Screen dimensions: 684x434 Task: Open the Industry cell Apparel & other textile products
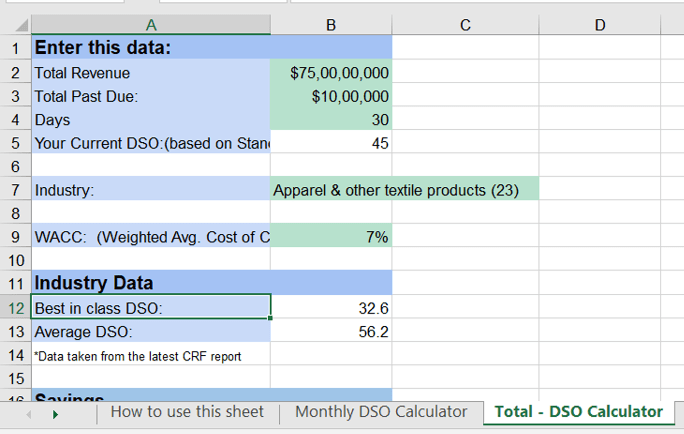(x=404, y=190)
